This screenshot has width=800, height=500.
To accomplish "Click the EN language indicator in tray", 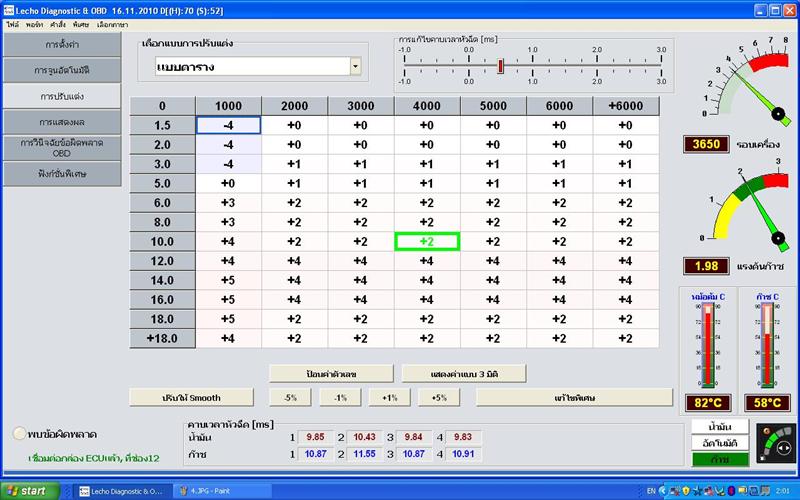I will pyautogui.click(x=651, y=491).
